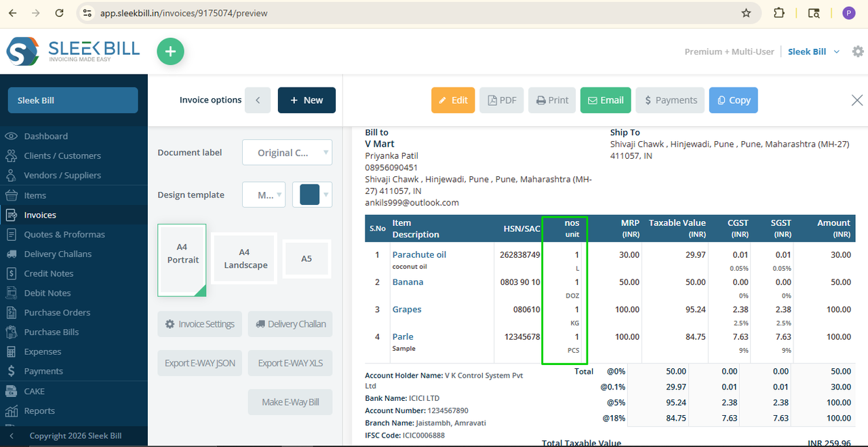Click the HSN/SAC value 262838749

pyautogui.click(x=521, y=255)
